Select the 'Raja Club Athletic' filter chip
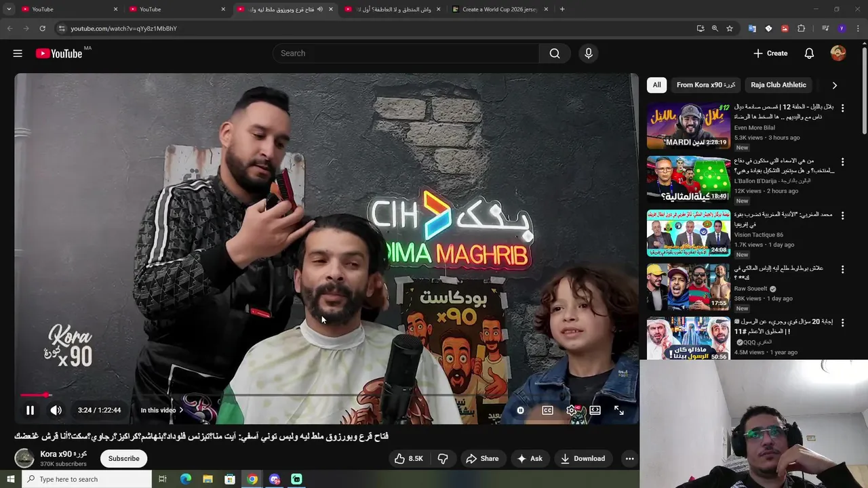 778,85
